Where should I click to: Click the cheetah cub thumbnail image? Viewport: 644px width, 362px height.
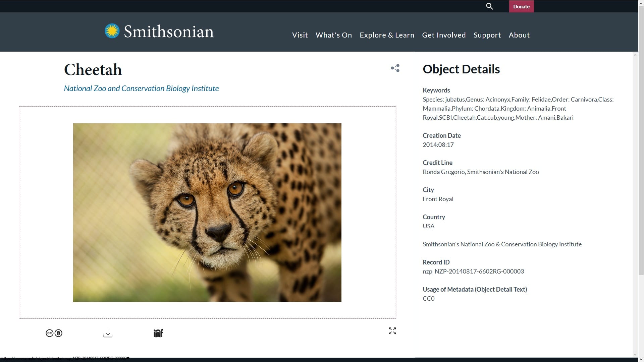point(207,213)
